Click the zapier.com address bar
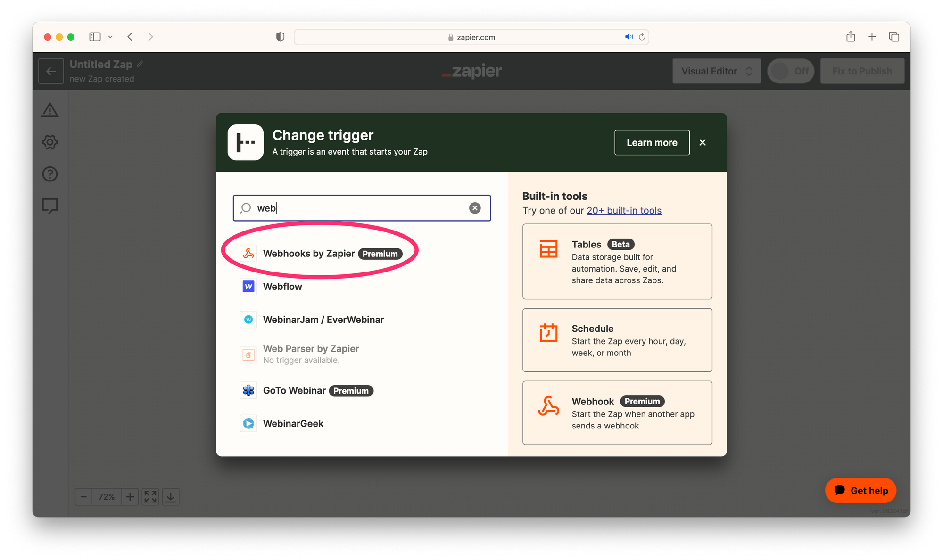This screenshot has width=943, height=560. [x=471, y=37]
